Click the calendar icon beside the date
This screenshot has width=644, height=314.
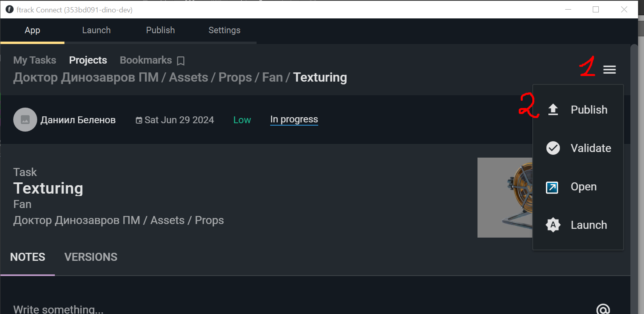point(139,120)
